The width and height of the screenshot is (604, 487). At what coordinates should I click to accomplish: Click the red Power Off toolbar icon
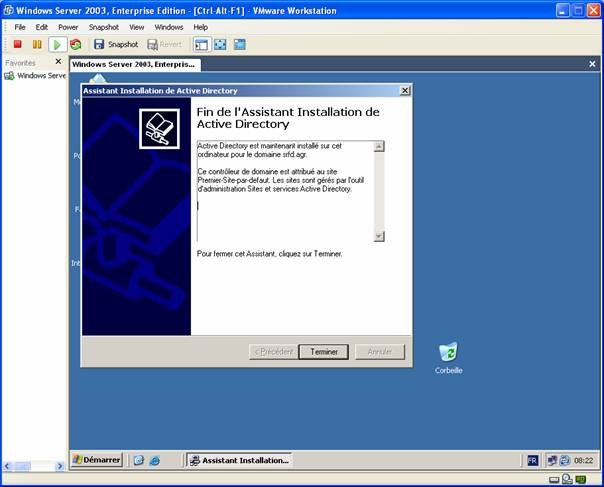point(17,44)
